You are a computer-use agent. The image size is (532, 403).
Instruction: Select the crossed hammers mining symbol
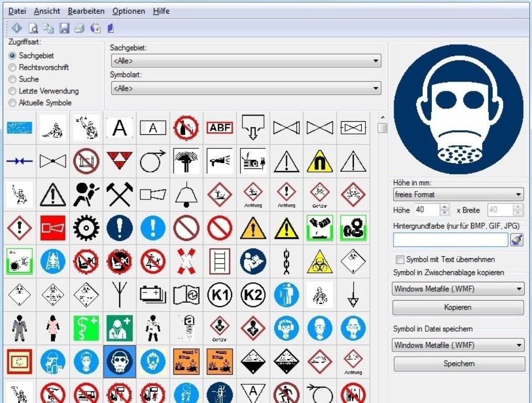(120, 195)
